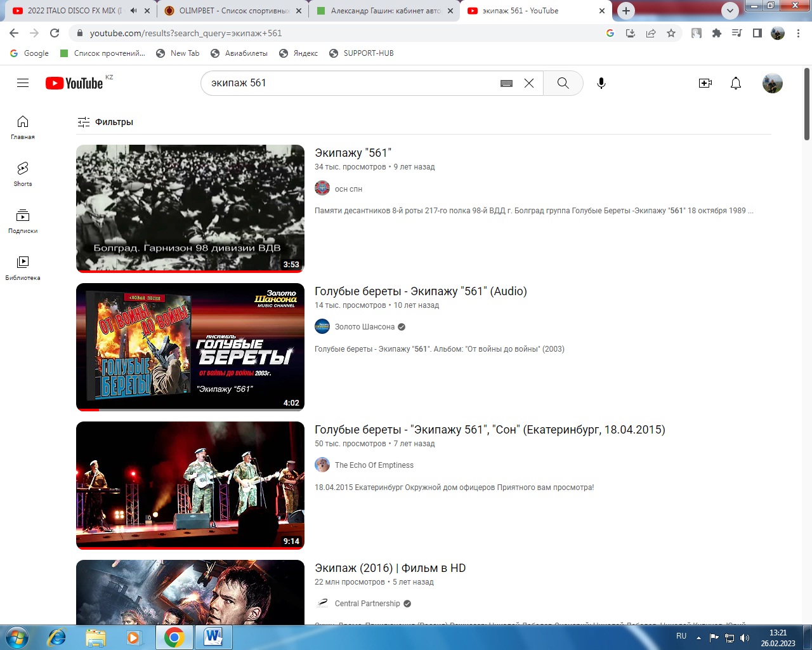Reload the page

point(55,33)
